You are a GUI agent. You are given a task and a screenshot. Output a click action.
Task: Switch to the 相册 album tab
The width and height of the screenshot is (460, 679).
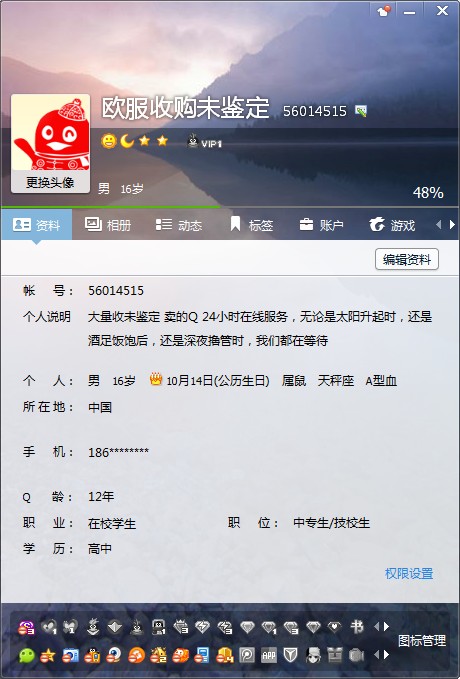click(108, 225)
